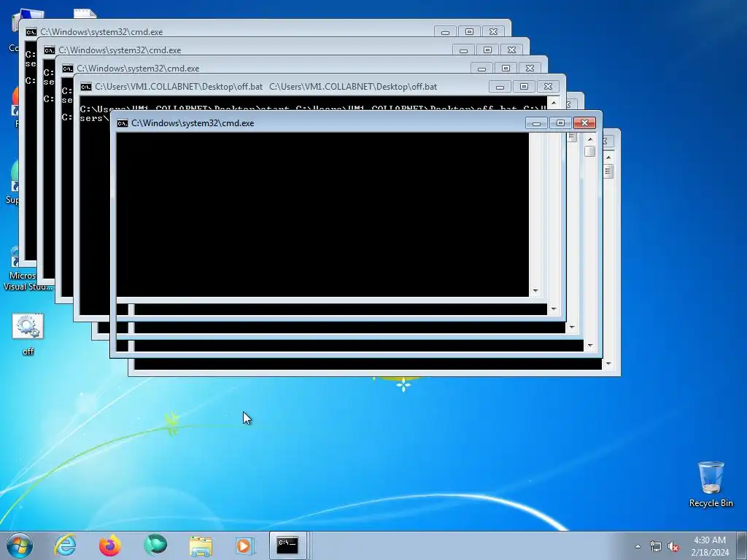This screenshot has width=747, height=560.
Task: Close the front cmd.exe window
Action: (584, 123)
